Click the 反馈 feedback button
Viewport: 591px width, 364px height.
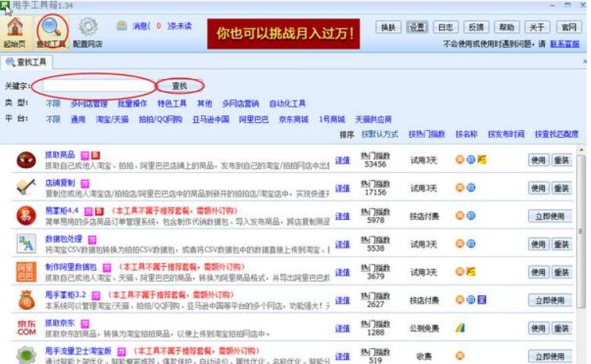pyautogui.click(x=476, y=27)
